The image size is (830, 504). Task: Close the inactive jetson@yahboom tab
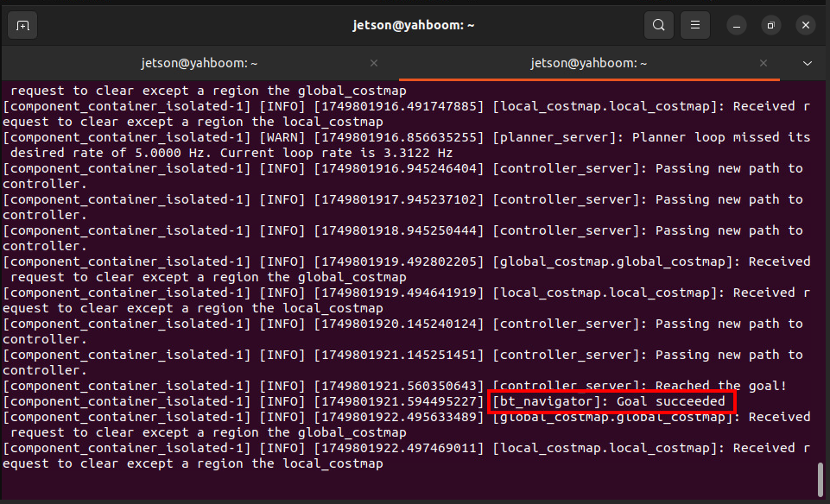point(374,64)
